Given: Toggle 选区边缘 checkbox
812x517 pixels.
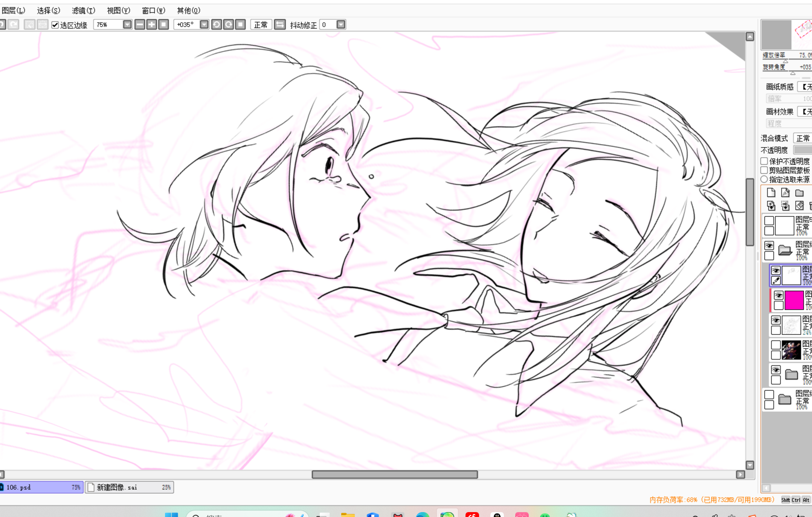Looking at the screenshot, I should 55,25.
